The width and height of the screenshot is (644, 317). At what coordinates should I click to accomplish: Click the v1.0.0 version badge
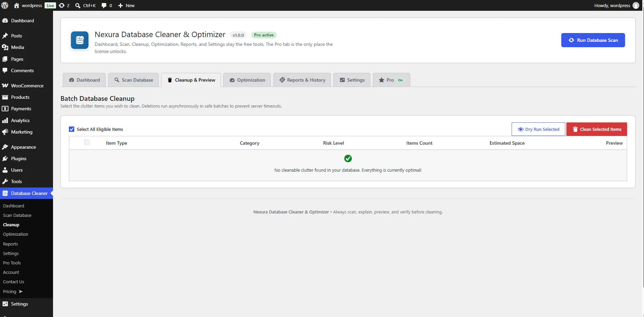(x=238, y=35)
